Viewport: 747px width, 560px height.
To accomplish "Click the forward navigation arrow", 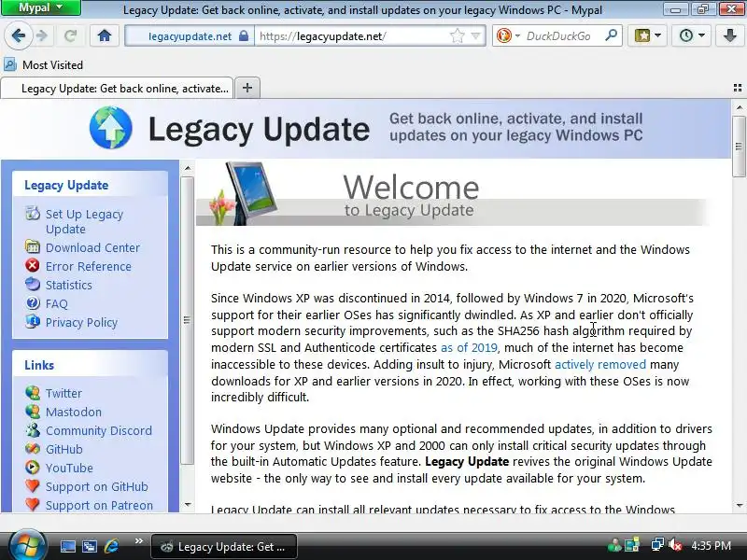I will (42, 35).
